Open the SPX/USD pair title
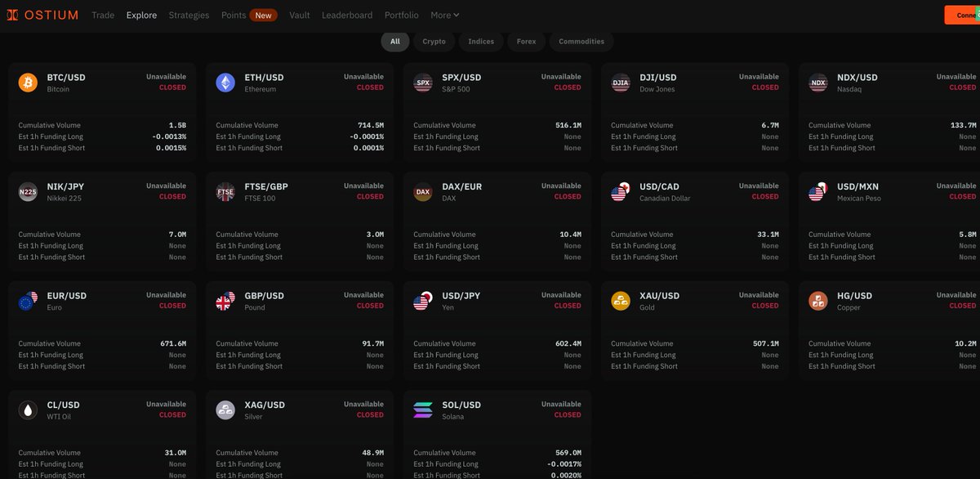The width and height of the screenshot is (980, 479). coord(461,78)
